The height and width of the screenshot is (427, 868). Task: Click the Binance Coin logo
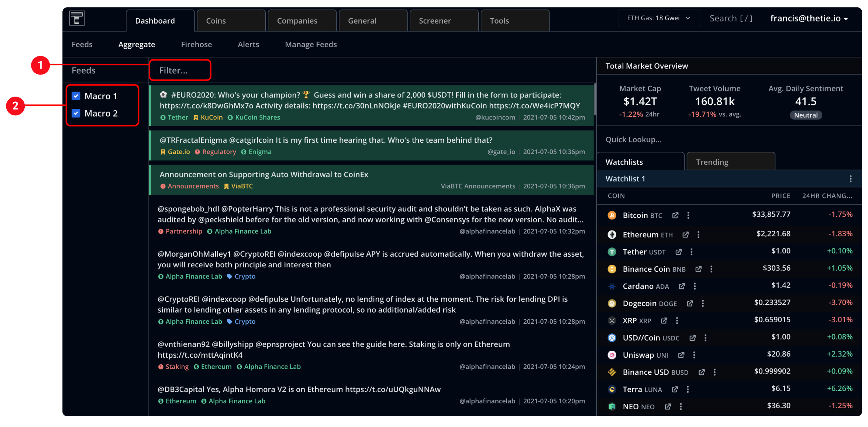click(x=612, y=269)
